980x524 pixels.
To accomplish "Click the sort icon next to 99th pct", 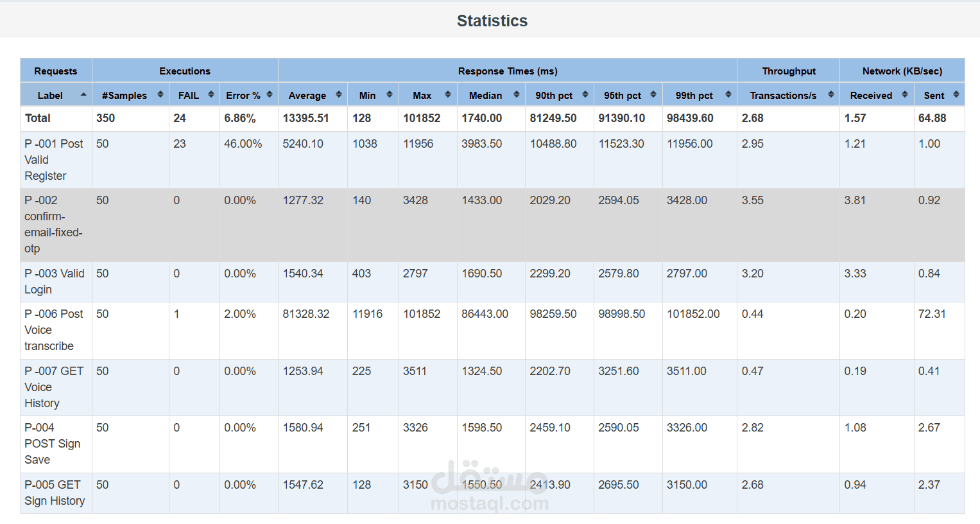I will (x=728, y=94).
